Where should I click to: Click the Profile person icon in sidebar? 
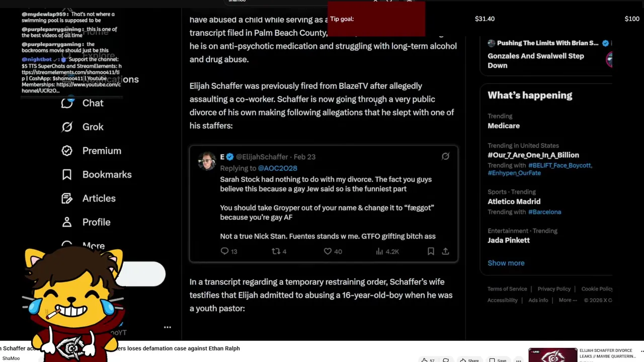(67, 222)
